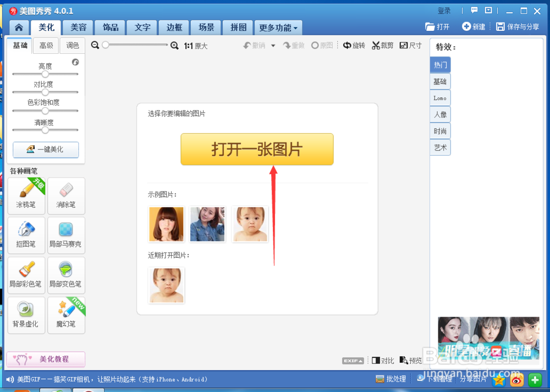Choose the 背景虚化 background blur tool
Image resolution: width=550 pixels, height=392 pixels.
tap(26, 314)
